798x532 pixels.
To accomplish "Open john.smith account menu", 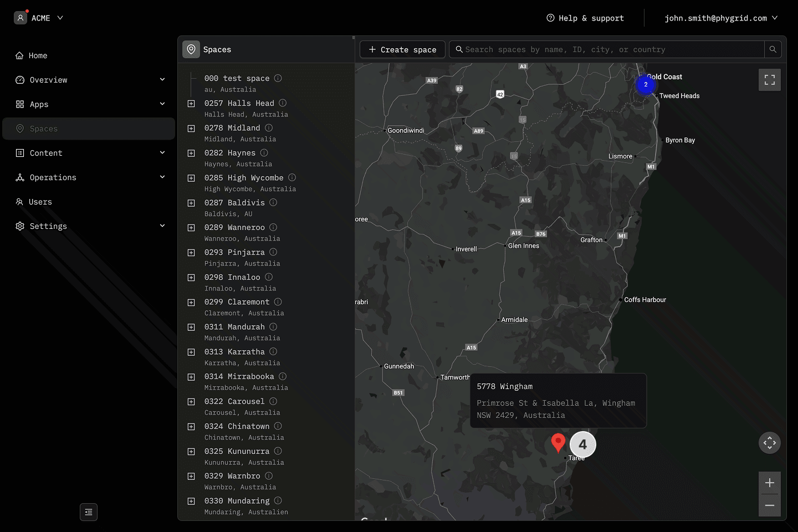I will [720, 18].
